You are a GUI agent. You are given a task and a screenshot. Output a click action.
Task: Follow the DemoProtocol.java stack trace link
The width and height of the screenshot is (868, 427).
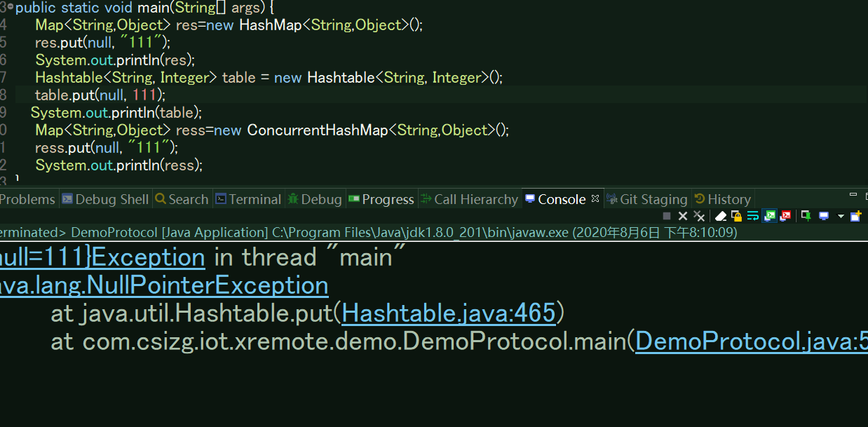[x=750, y=341]
